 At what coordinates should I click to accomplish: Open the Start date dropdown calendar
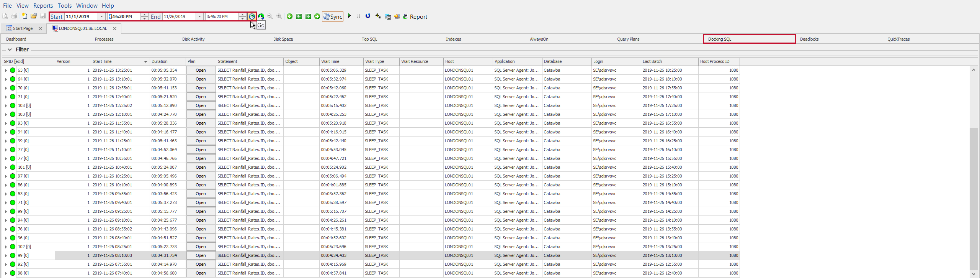[x=101, y=16]
